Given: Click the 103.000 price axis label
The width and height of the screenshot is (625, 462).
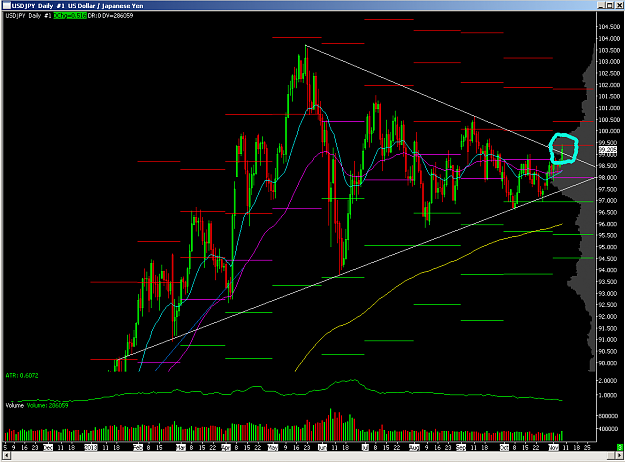Looking at the screenshot, I should pyautogui.click(x=609, y=62).
